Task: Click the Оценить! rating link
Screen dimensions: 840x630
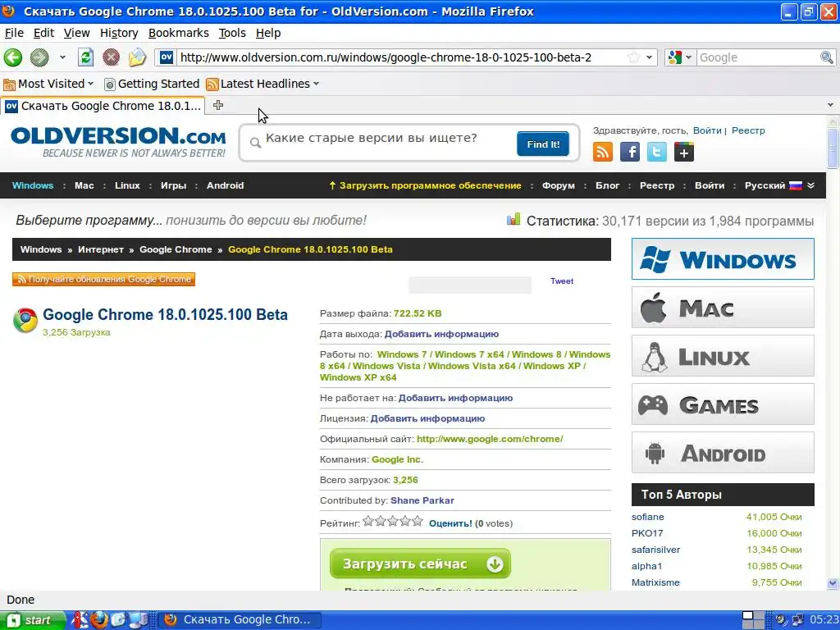Action: [x=450, y=523]
